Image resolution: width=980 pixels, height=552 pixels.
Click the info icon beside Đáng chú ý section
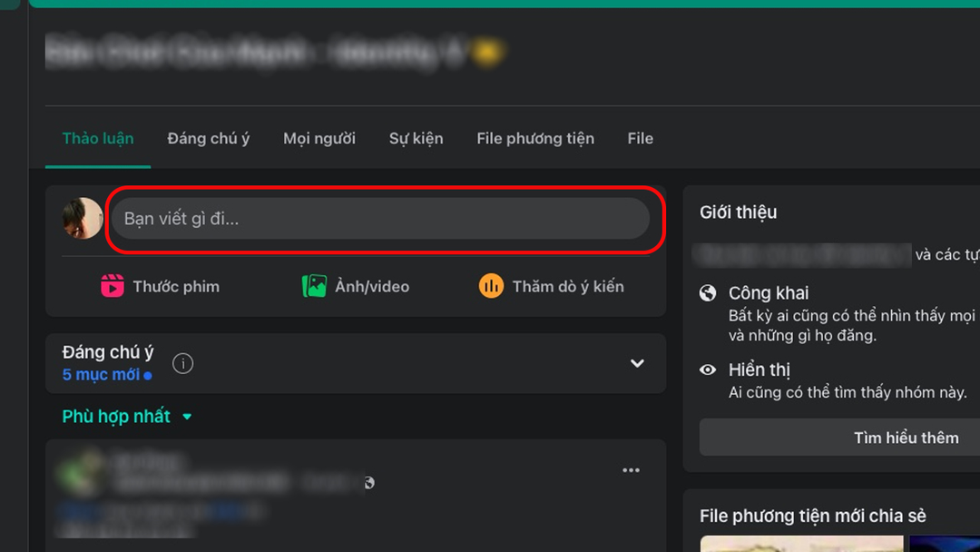click(183, 363)
